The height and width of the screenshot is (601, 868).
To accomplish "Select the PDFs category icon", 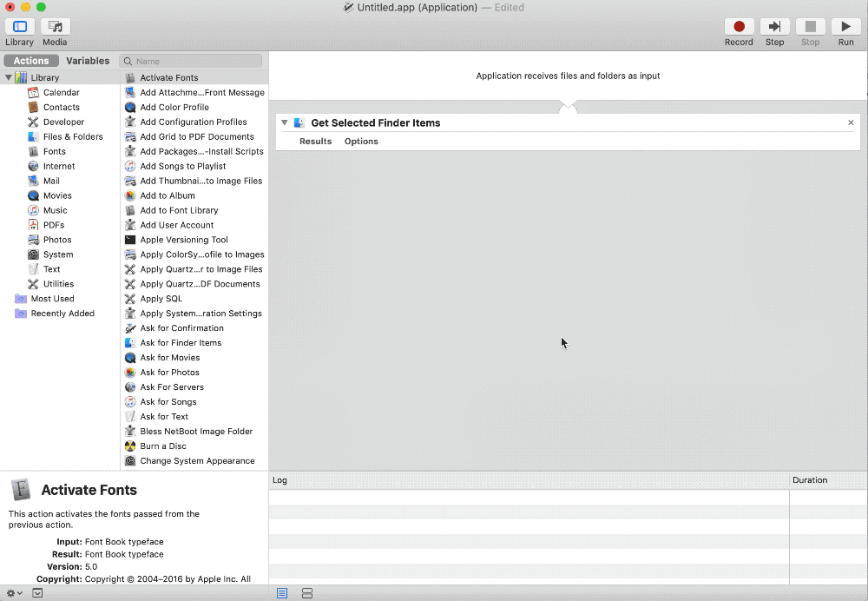I will point(33,225).
